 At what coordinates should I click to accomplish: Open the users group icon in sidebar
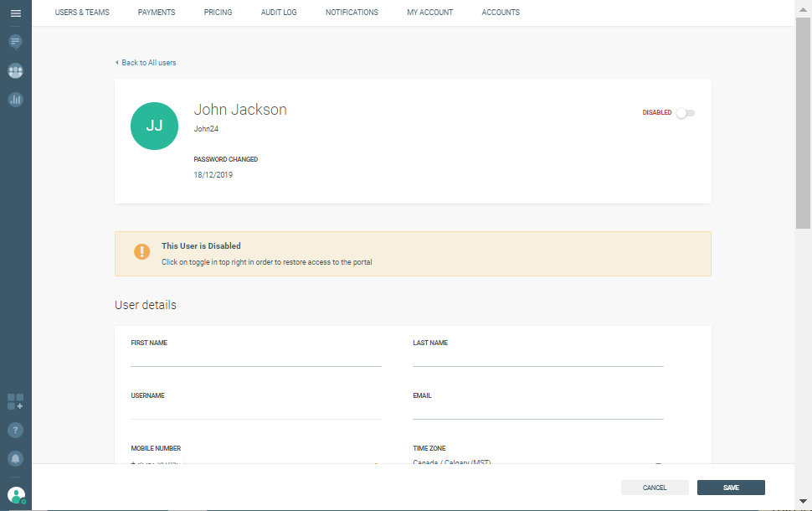[x=15, y=71]
